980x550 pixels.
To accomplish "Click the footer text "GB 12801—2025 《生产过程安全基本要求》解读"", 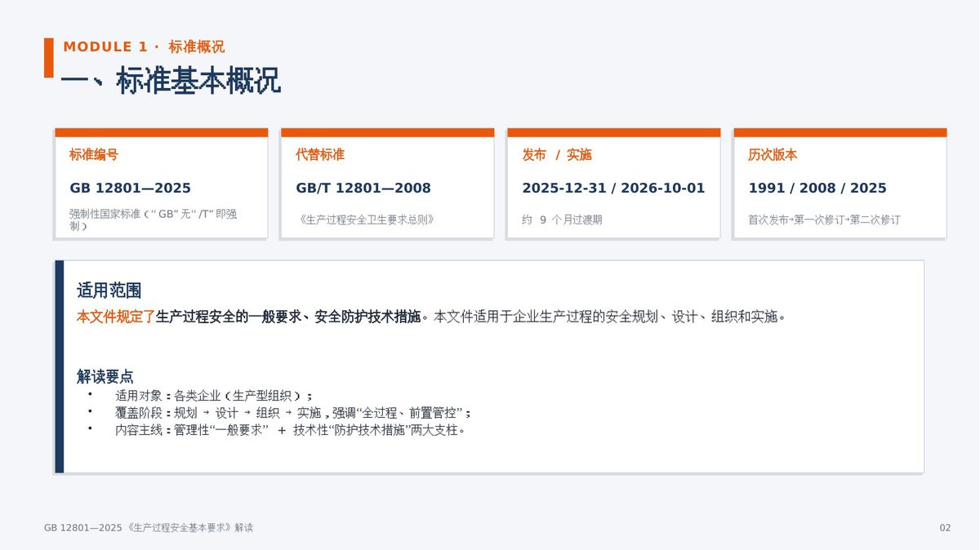I will pos(149,528).
